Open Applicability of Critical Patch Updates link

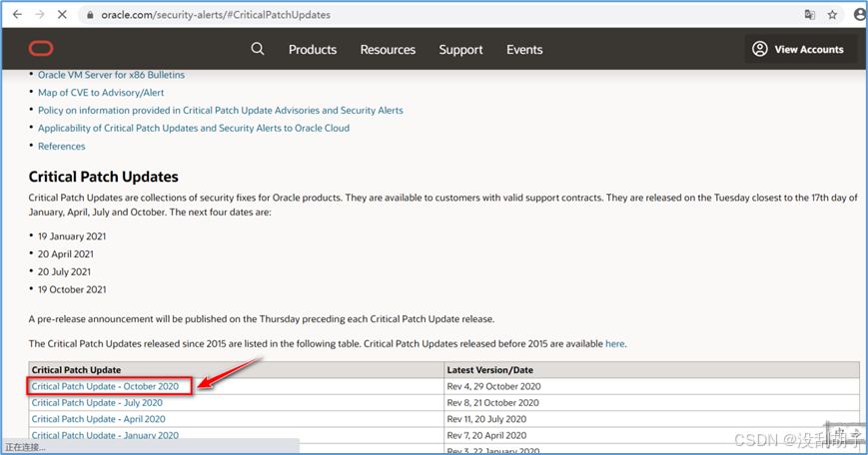[x=194, y=128]
